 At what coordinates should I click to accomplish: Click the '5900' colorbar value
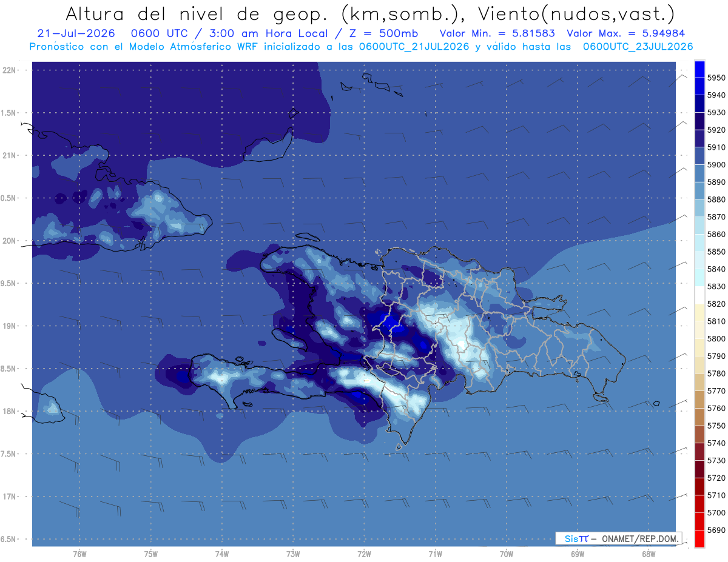click(x=716, y=164)
